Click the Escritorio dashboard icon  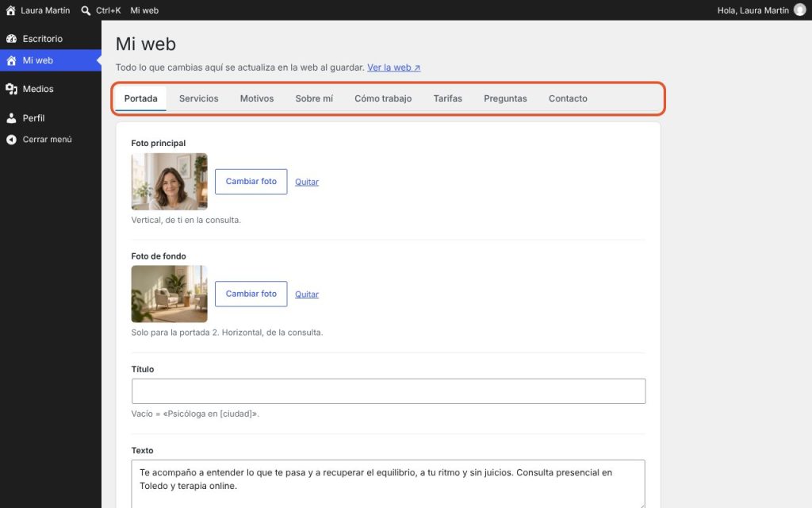click(11, 39)
